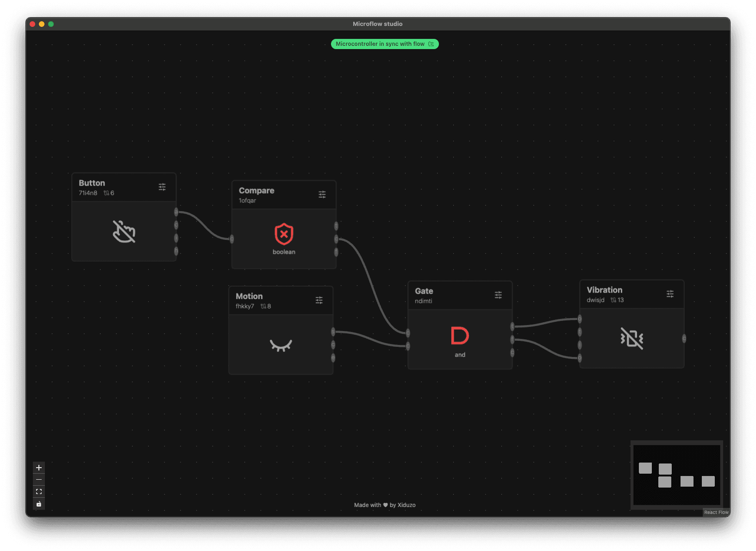The width and height of the screenshot is (756, 551).
Task: Click the vibration-off phone icon
Action: (631, 338)
